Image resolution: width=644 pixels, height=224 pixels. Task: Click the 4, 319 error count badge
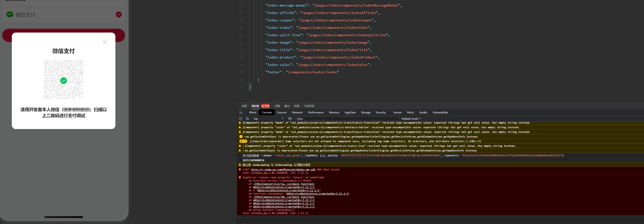[x=265, y=106]
